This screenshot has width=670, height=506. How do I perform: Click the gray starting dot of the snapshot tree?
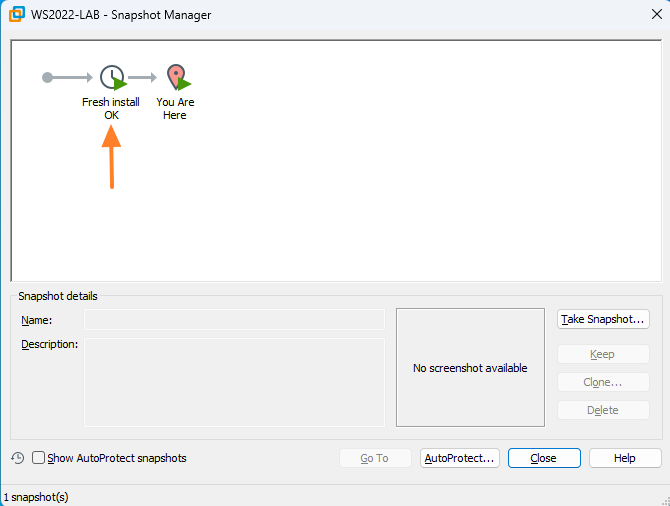pos(47,77)
